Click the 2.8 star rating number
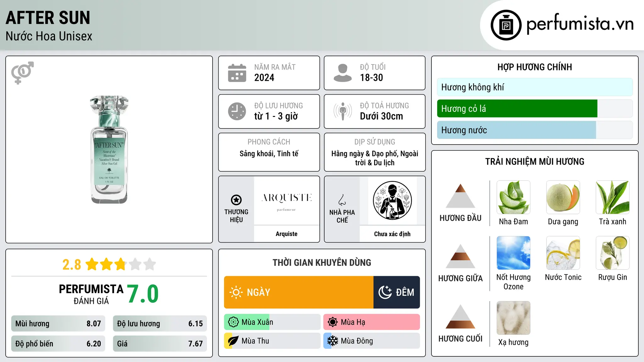 click(72, 265)
